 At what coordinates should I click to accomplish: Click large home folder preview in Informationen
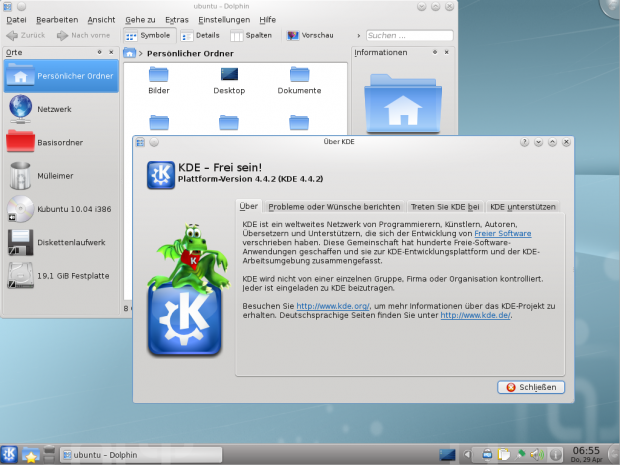[403, 103]
